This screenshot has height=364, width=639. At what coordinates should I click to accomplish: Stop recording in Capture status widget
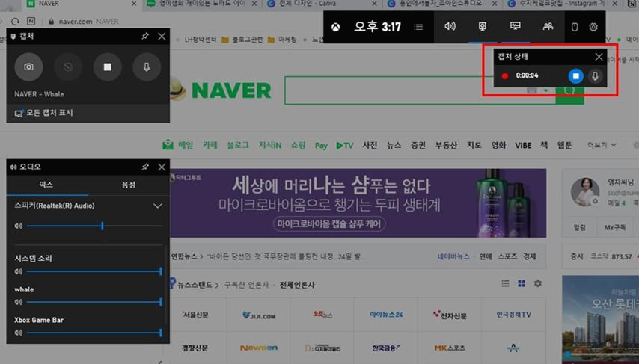pyautogui.click(x=576, y=76)
